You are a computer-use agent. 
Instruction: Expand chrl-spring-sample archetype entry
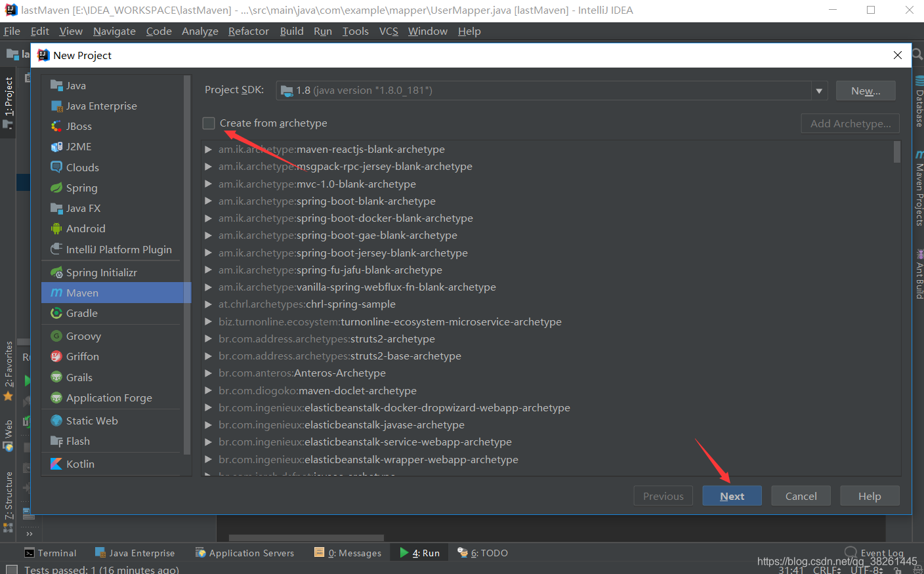pos(208,304)
